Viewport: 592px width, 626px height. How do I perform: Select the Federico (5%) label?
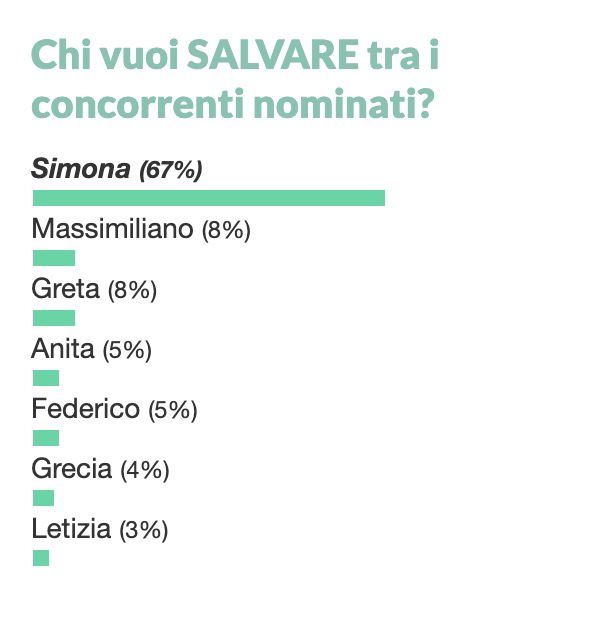coord(115,409)
